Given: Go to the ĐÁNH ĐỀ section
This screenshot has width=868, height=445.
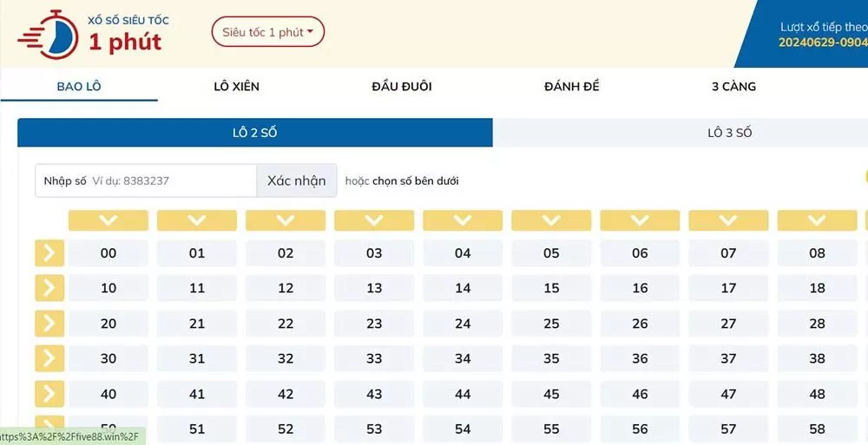Looking at the screenshot, I should [x=571, y=86].
